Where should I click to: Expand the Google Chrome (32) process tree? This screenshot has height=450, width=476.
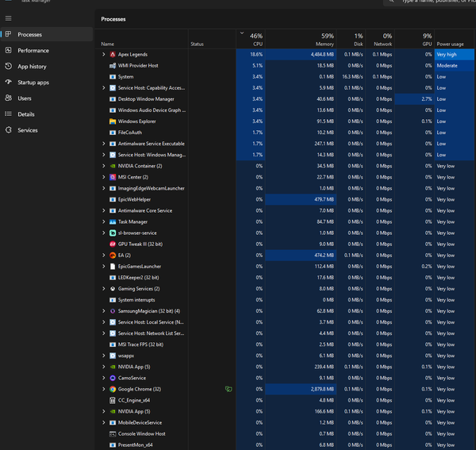coord(104,390)
